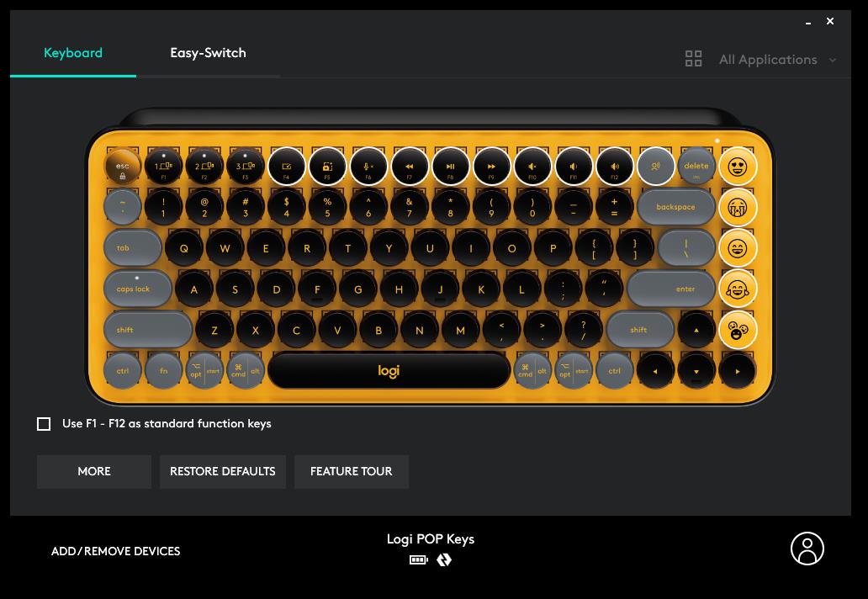Click the RESTORE DEFAULTS button
The height and width of the screenshot is (599, 868).
tap(223, 472)
